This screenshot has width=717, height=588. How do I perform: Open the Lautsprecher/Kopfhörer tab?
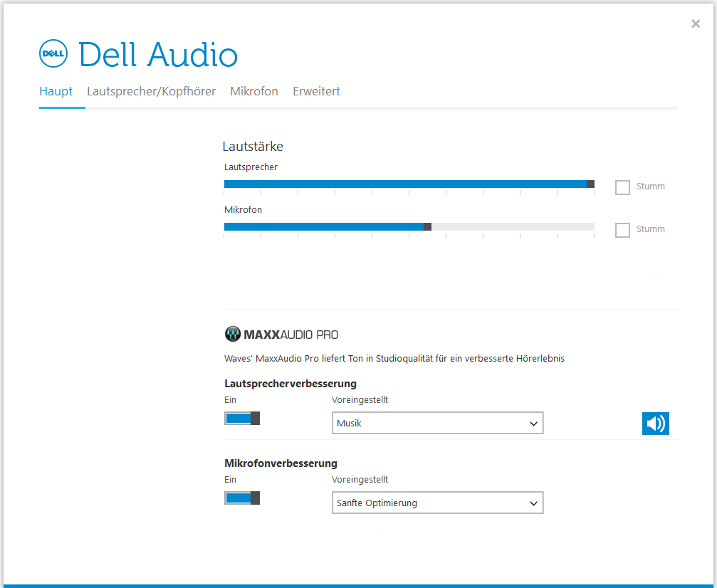click(x=152, y=91)
